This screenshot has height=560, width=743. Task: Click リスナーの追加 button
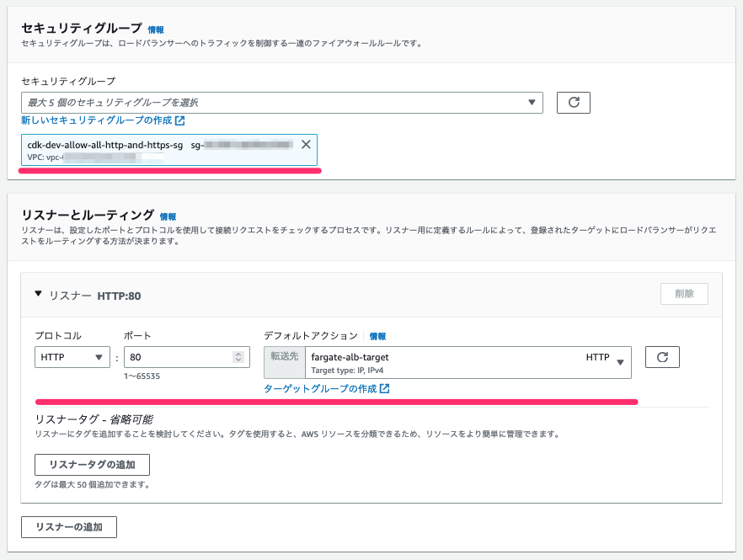tap(69, 527)
